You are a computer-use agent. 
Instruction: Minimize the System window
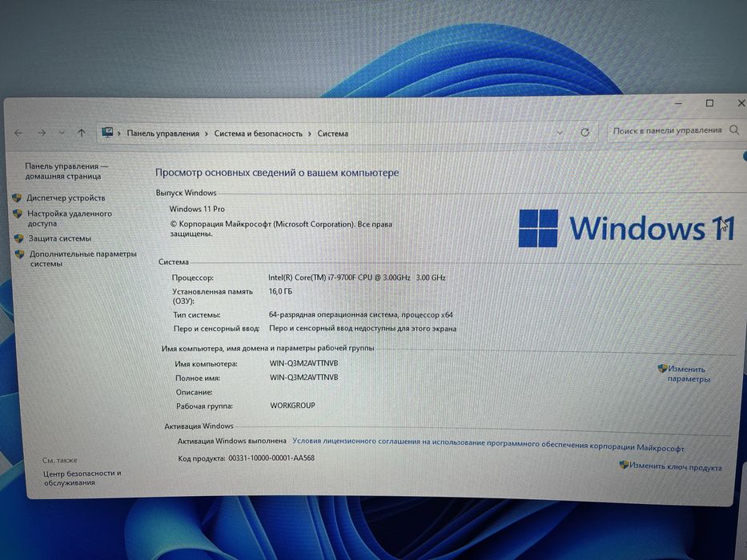pos(679,103)
